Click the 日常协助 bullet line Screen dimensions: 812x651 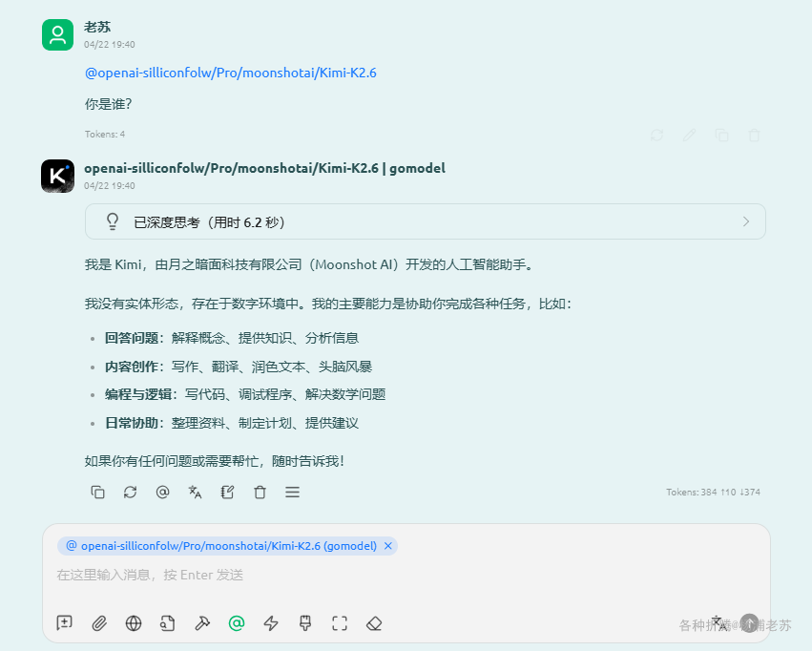click(x=232, y=423)
